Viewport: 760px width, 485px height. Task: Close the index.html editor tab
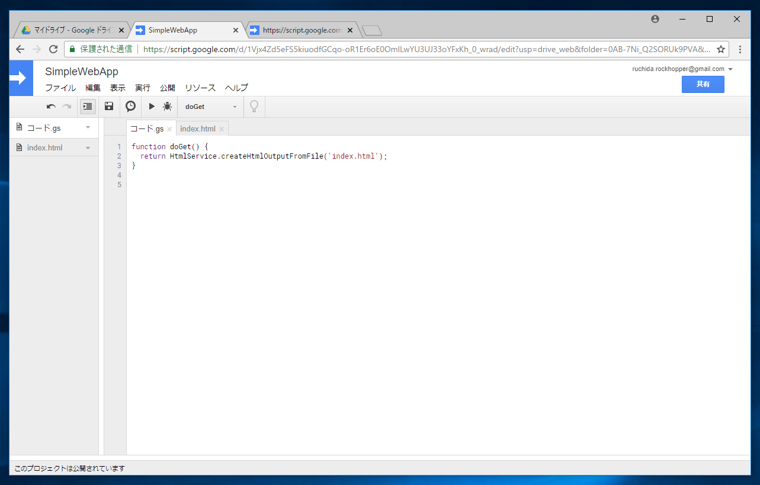(x=222, y=129)
